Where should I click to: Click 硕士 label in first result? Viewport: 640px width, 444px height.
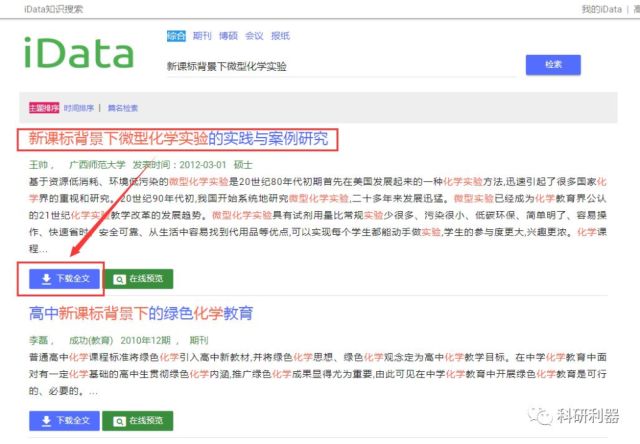(x=243, y=165)
